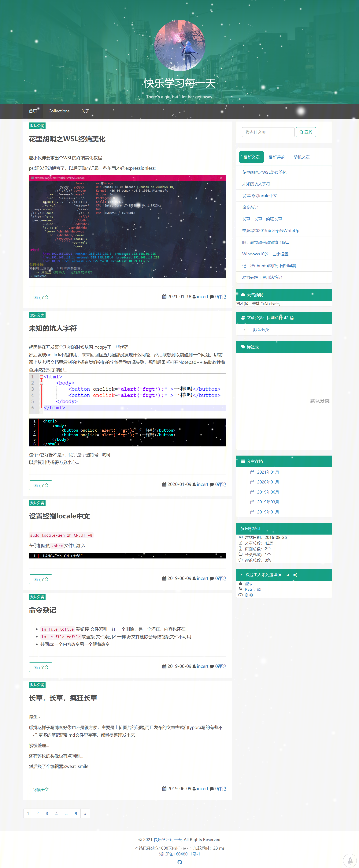This screenshot has height=868, width=359.
Task: Toggle the snowflake effect icon
Action: coord(251,595)
